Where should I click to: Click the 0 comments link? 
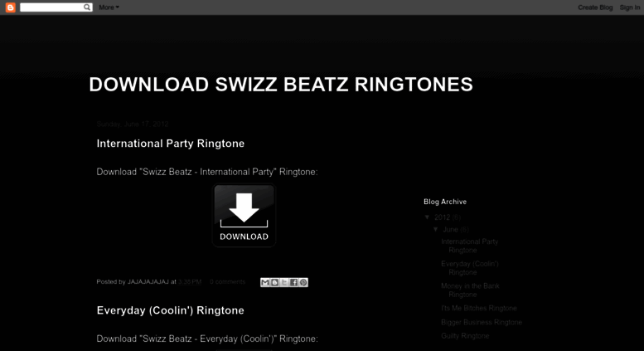click(228, 282)
